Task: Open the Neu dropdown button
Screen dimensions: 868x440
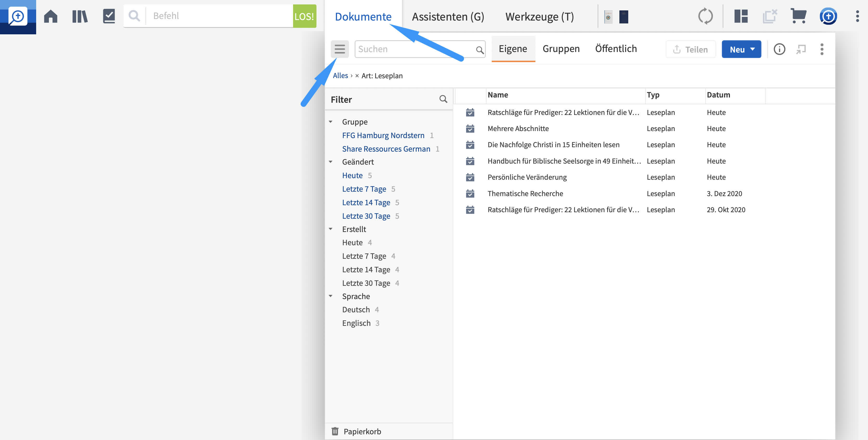Action: [741, 49]
